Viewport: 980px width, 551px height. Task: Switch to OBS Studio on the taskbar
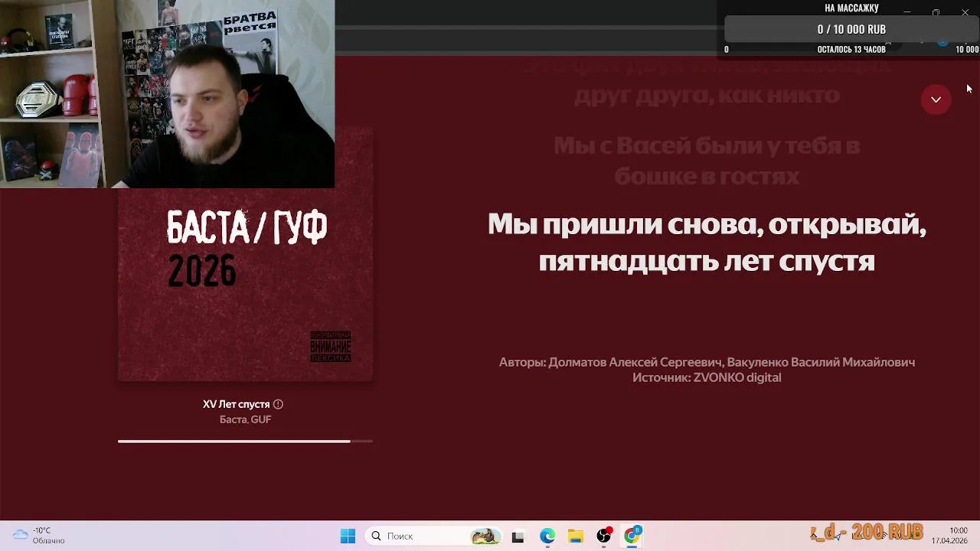604,536
